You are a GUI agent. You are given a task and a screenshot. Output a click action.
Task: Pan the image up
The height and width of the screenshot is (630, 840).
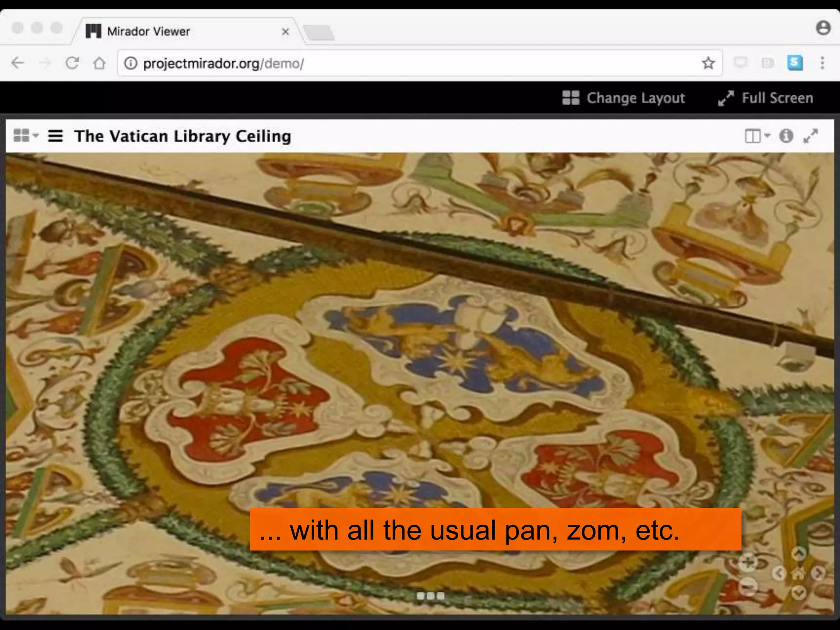coord(798,554)
